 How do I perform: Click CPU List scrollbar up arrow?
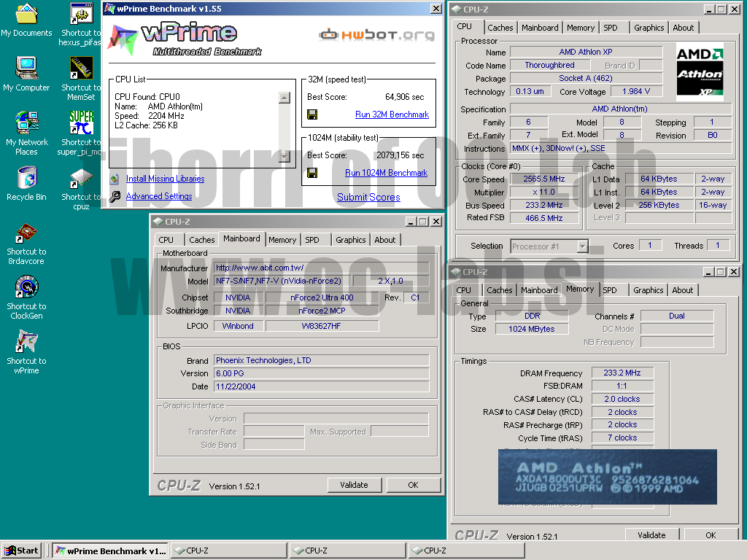pyautogui.click(x=285, y=98)
